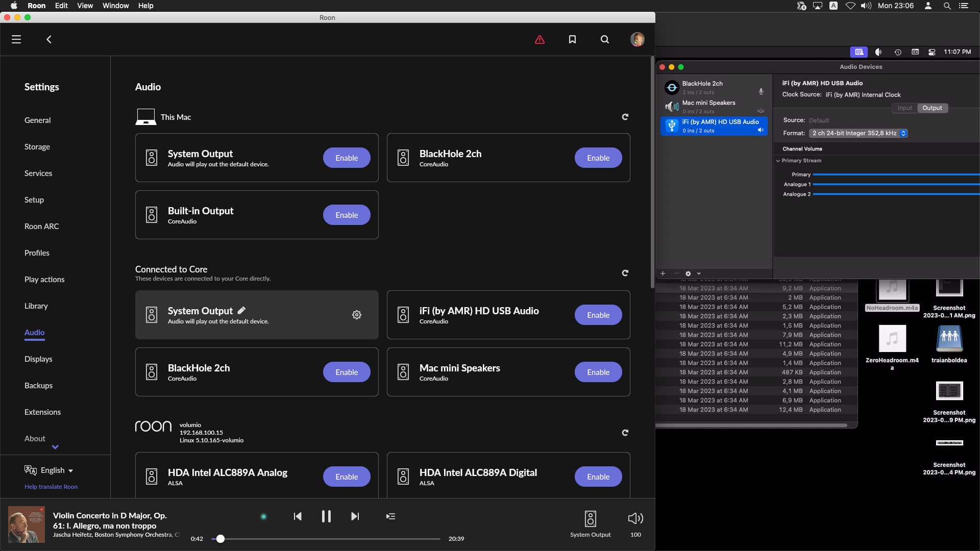Open macOS sound volume menu
This screenshot has height=551, width=980.
coord(866,6)
